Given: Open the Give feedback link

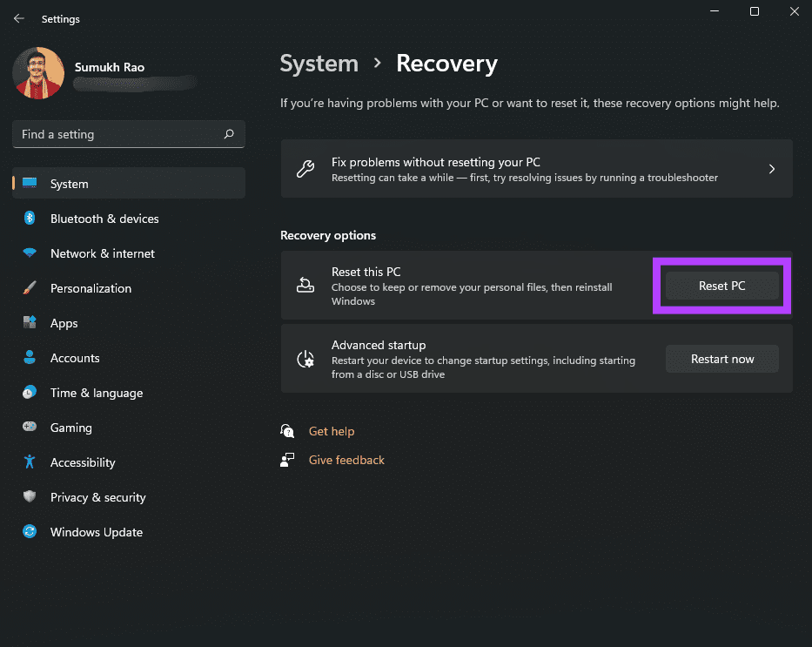Looking at the screenshot, I should point(346,460).
